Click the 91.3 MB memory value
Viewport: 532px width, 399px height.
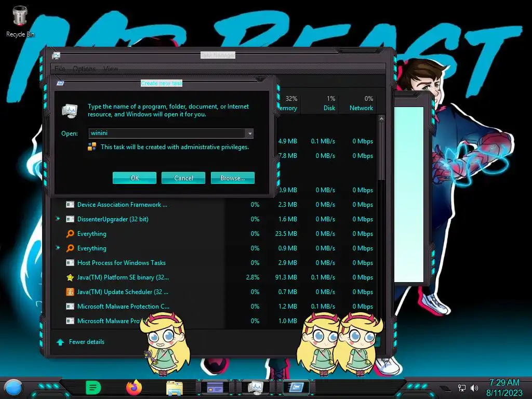pos(286,277)
